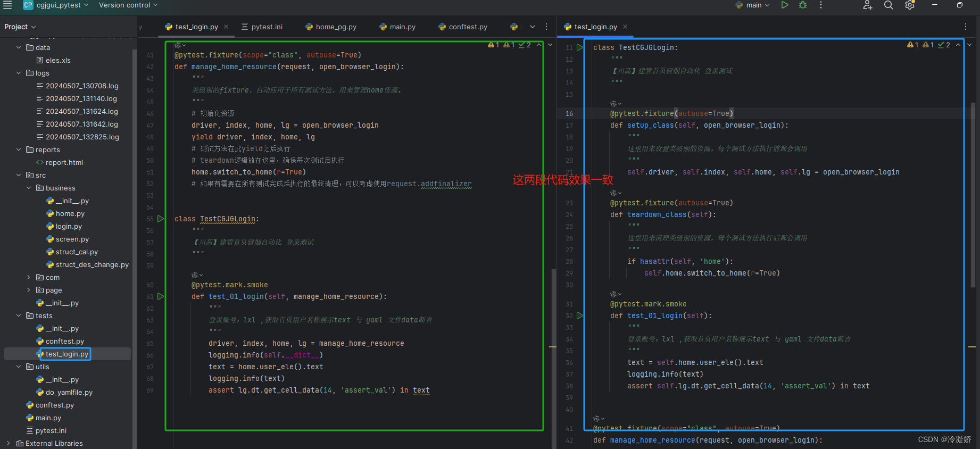This screenshot has width=980, height=449.
Task: Expand External Libraries node
Action: (x=9, y=443)
